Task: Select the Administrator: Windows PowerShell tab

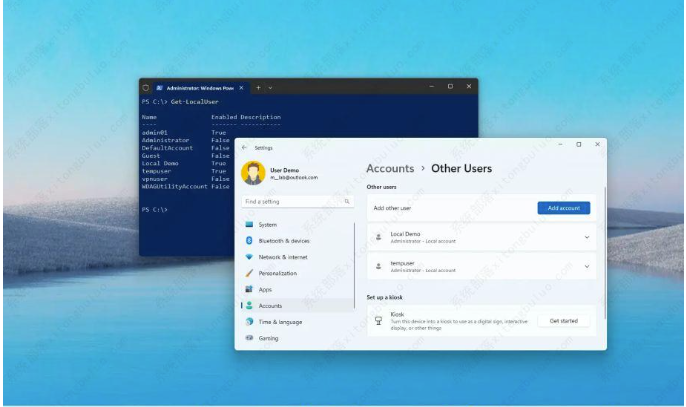Action: tap(200, 88)
